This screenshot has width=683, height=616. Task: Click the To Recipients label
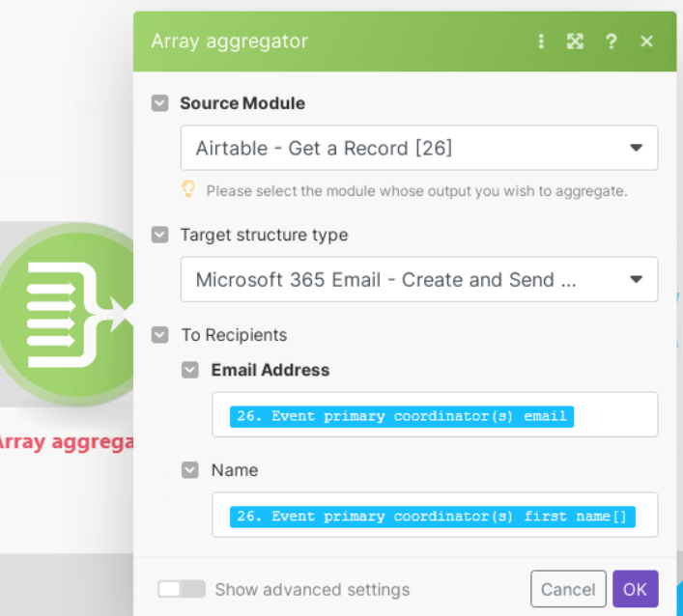pos(235,335)
